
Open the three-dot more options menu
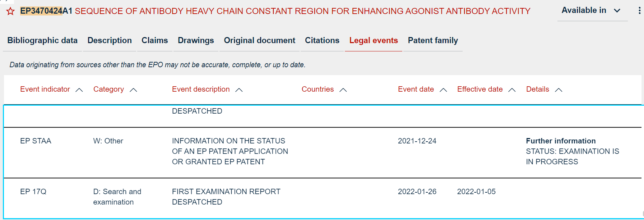pyautogui.click(x=639, y=10)
